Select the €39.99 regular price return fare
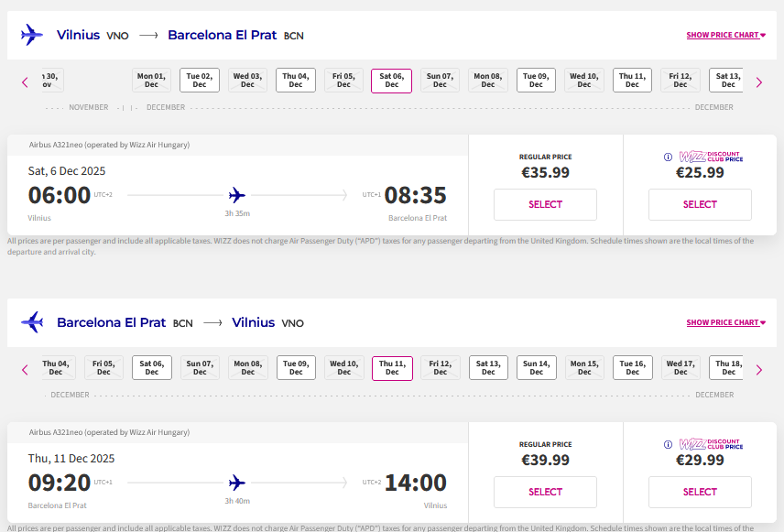Screen dimensions: 784x532 (x=545, y=493)
